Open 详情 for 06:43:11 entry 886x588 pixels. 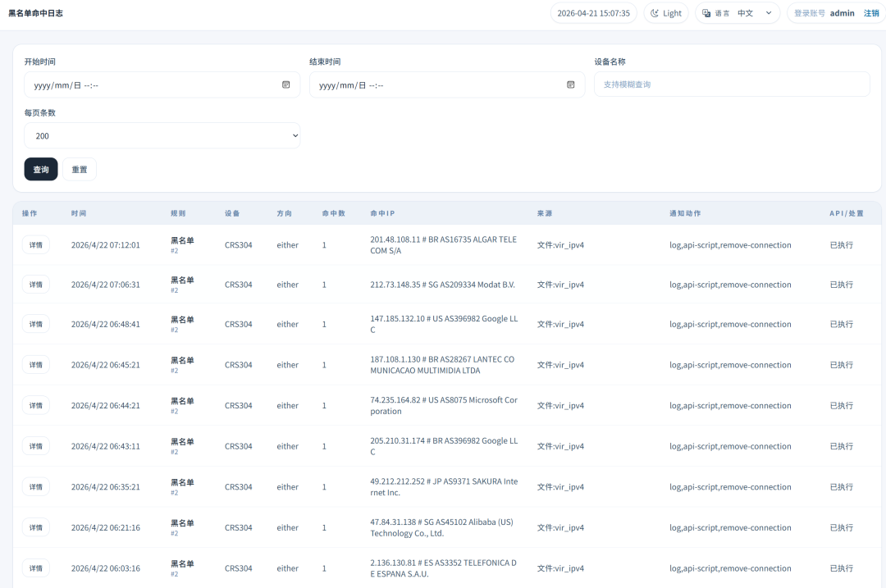click(x=35, y=445)
